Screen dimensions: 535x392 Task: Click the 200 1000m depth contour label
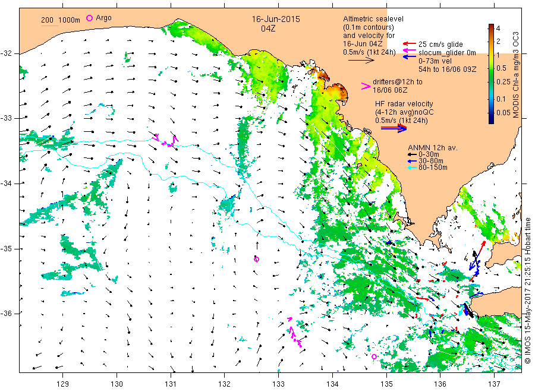pos(61,20)
